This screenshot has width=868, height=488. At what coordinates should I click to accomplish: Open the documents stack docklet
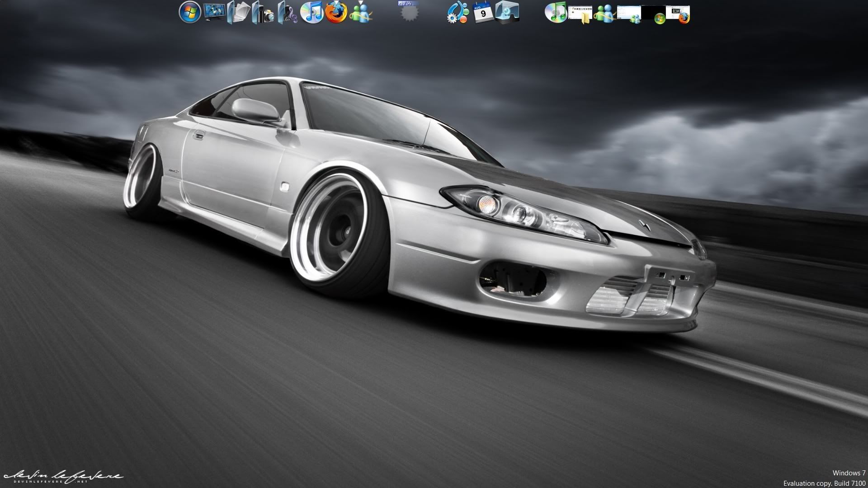click(239, 12)
